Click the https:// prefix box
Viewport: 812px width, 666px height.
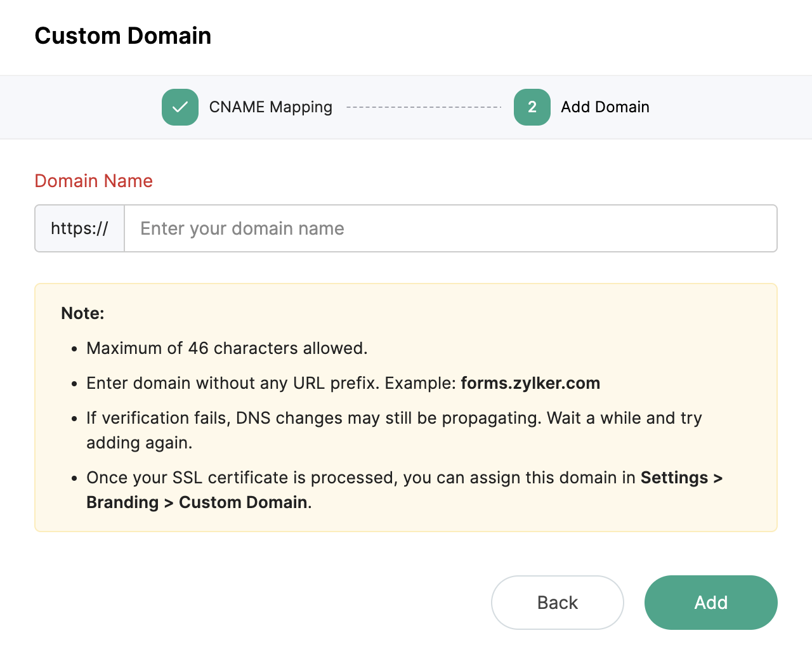80,228
